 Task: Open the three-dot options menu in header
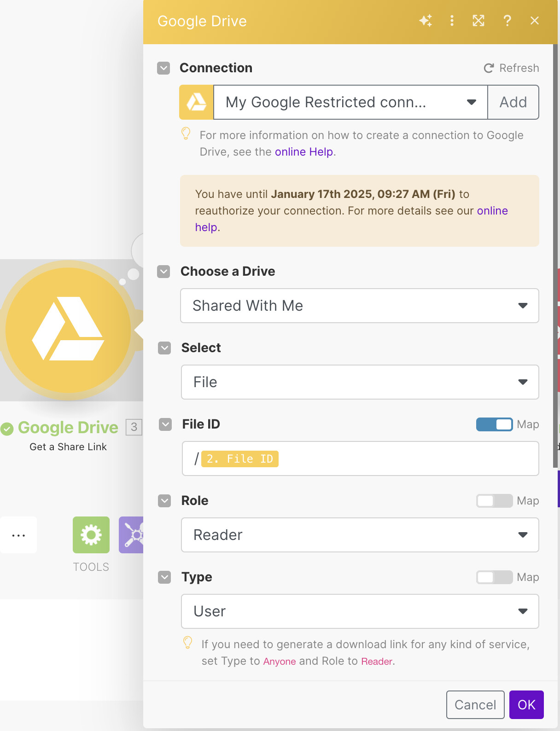pos(452,21)
